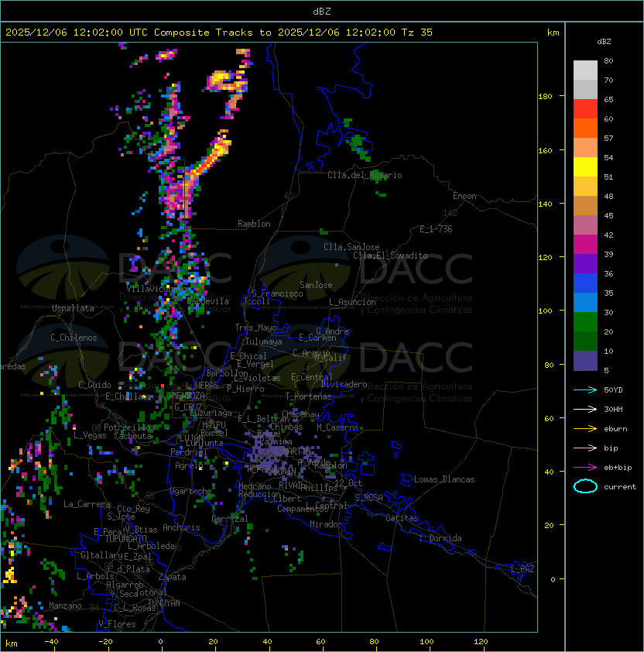Click the 'M_Caseros' map label
The width and height of the screenshot is (644, 652).
pyautogui.click(x=337, y=427)
